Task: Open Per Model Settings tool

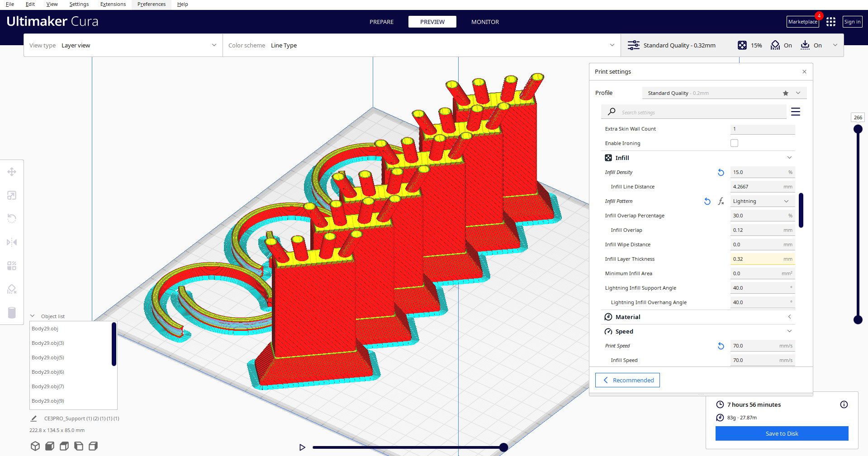Action: [x=12, y=266]
